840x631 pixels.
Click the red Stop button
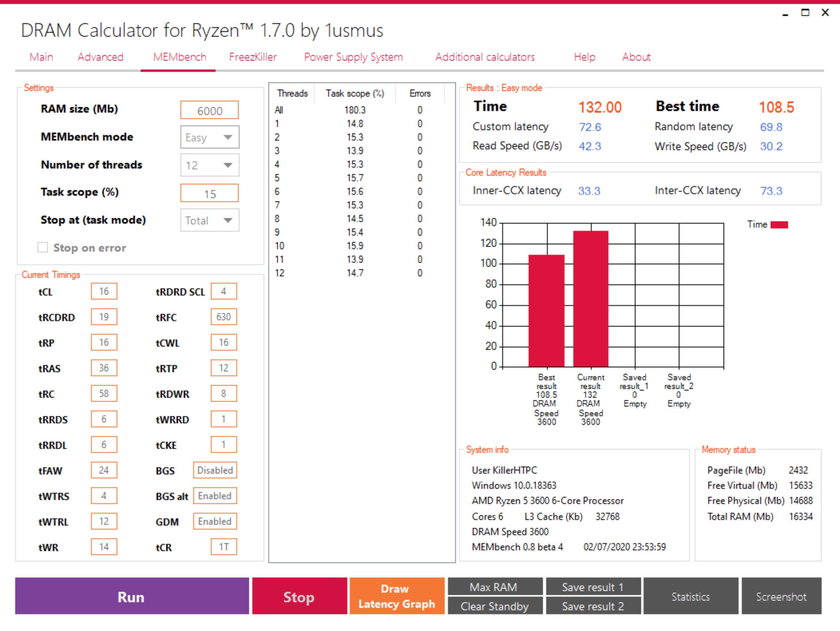tap(299, 596)
